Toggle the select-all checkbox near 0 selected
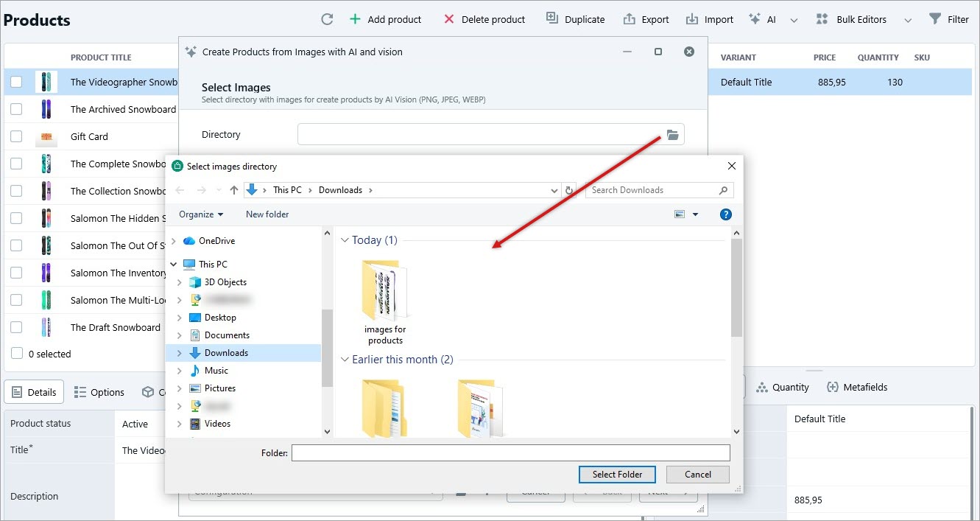 pyautogui.click(x=16, y=354)
